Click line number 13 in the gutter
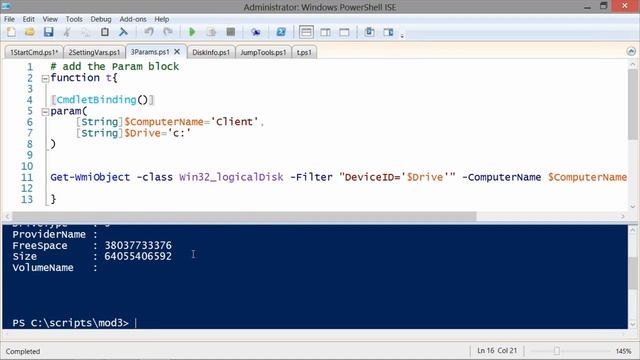This screenshot has width=640, height=360. click(x=27, y=199)
